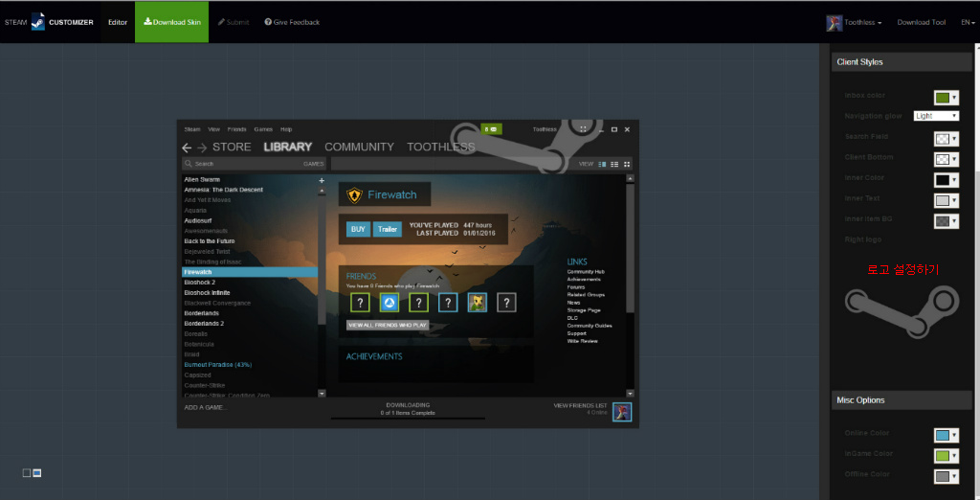Image resolution: width=980 pixels, height=500 pixels.
Task: Click the BUY button for Firewatch
Action: coord(358,230)
